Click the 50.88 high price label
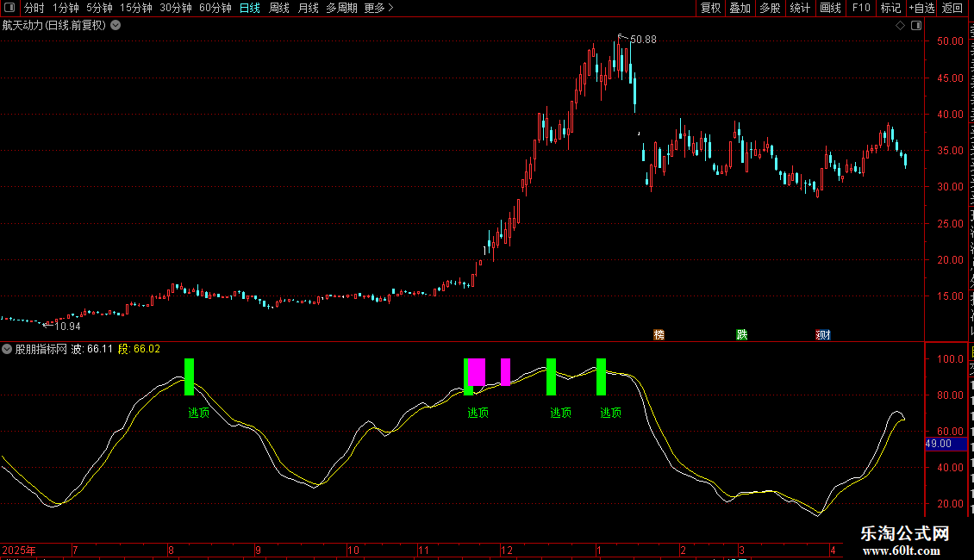 click(x=643, y=39)
